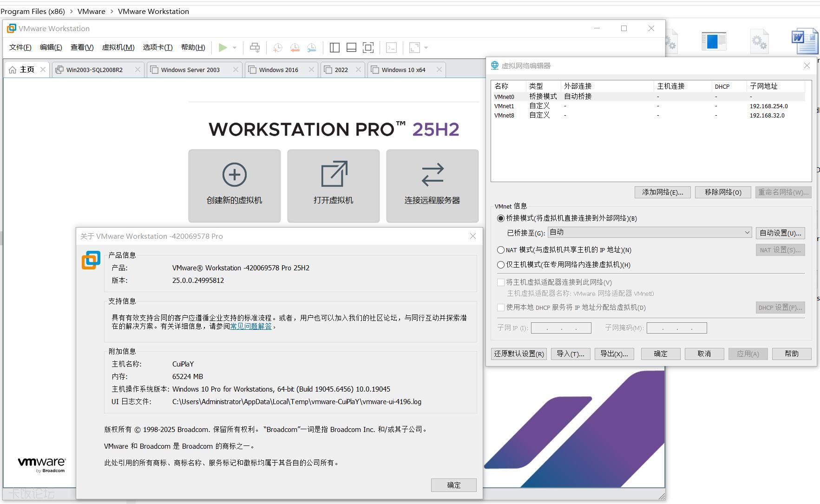Click the open virtual machine tile
The height and width of the screenshot is (504, 820).
(x=333, y=186)
